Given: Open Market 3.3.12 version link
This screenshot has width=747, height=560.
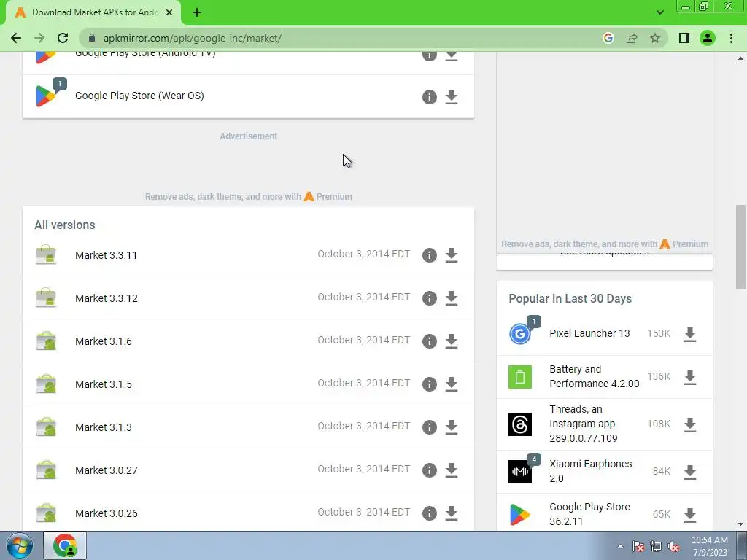Looking at the screenshot, I should [107, 298].
